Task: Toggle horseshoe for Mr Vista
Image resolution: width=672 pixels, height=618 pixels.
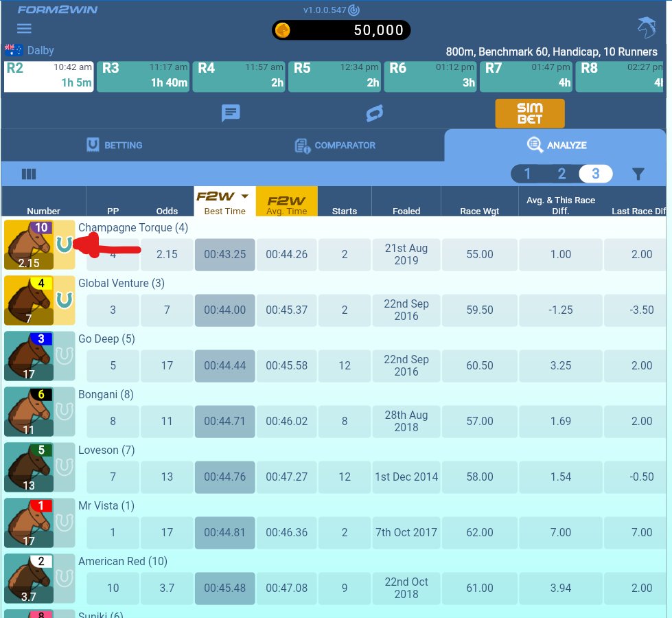Action: tap(65, 523)
